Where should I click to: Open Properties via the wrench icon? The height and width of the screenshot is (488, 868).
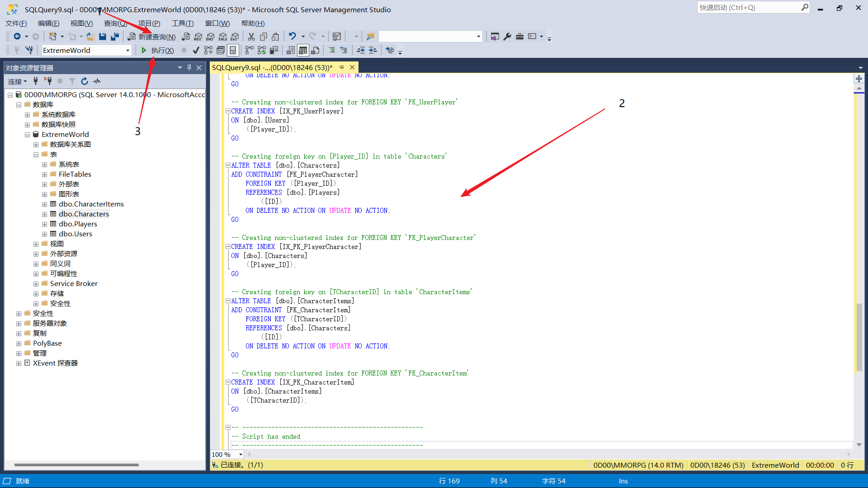507,37
